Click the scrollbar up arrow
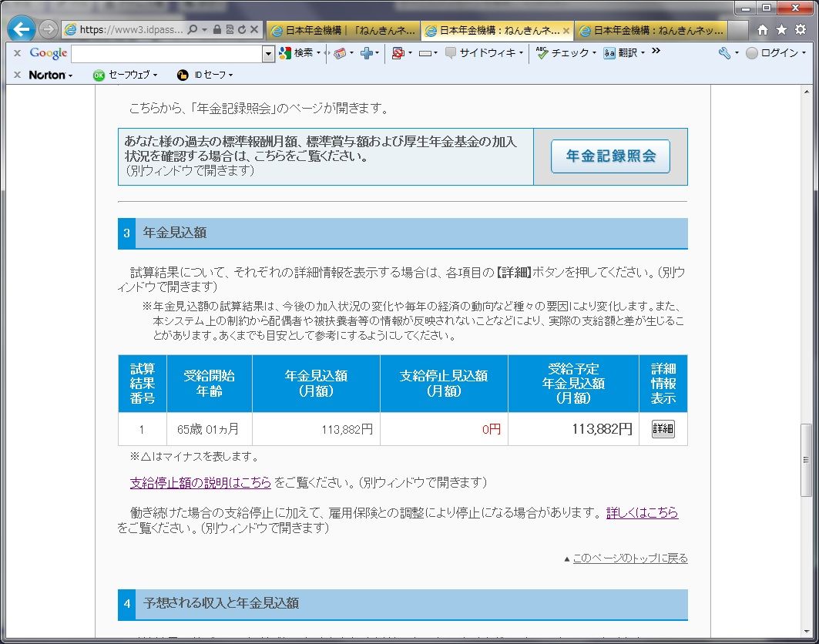819x644 pixels. [806, 92]
